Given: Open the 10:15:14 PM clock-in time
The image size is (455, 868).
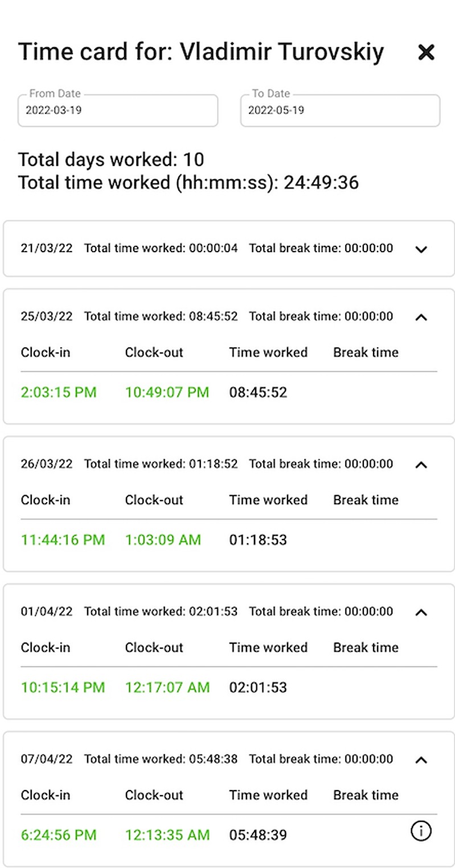Looking at the screenshot, I should click(63, 687).
